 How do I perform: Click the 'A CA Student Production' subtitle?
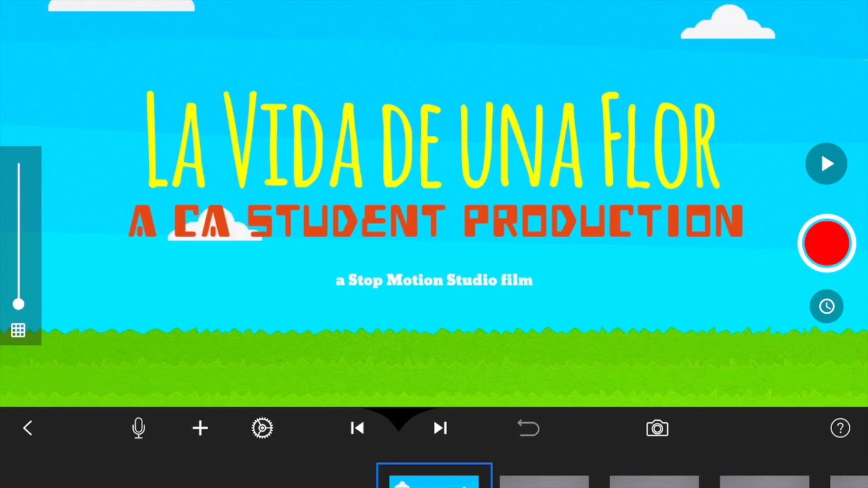point(436,222)
